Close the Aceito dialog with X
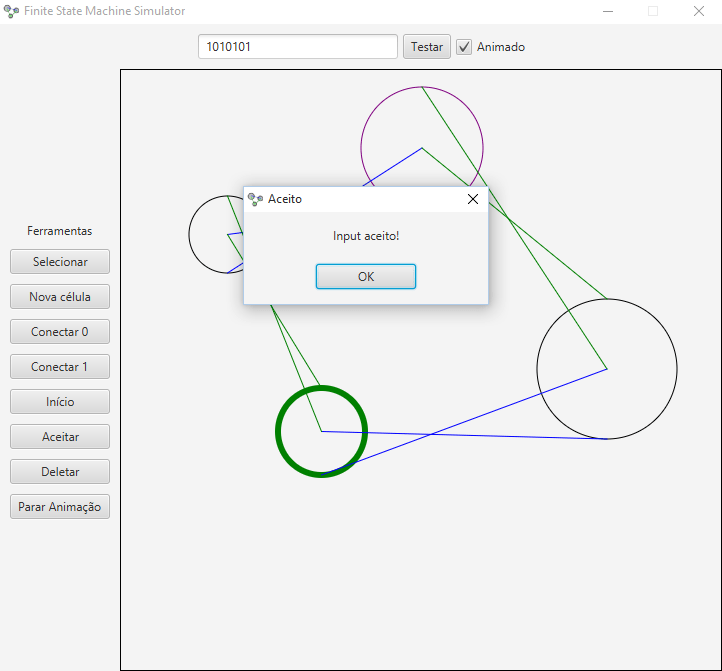The height and width of the screenshot is (671, 722). point(473,199)
